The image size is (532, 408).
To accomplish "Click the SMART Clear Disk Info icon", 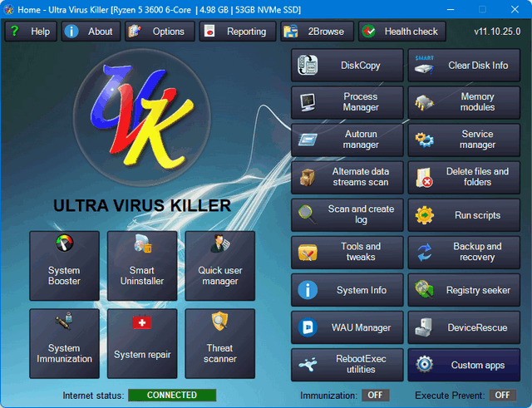I will click(x=425, y=65).
